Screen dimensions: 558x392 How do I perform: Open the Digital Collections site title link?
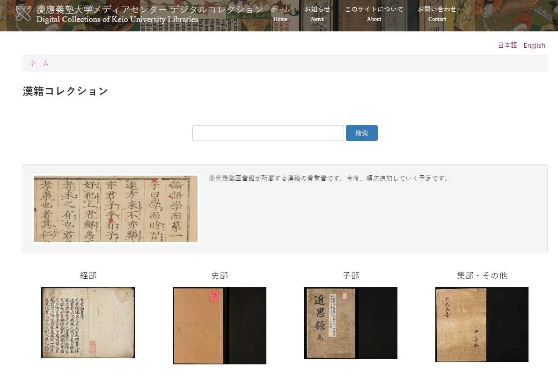tap(150, 14)
